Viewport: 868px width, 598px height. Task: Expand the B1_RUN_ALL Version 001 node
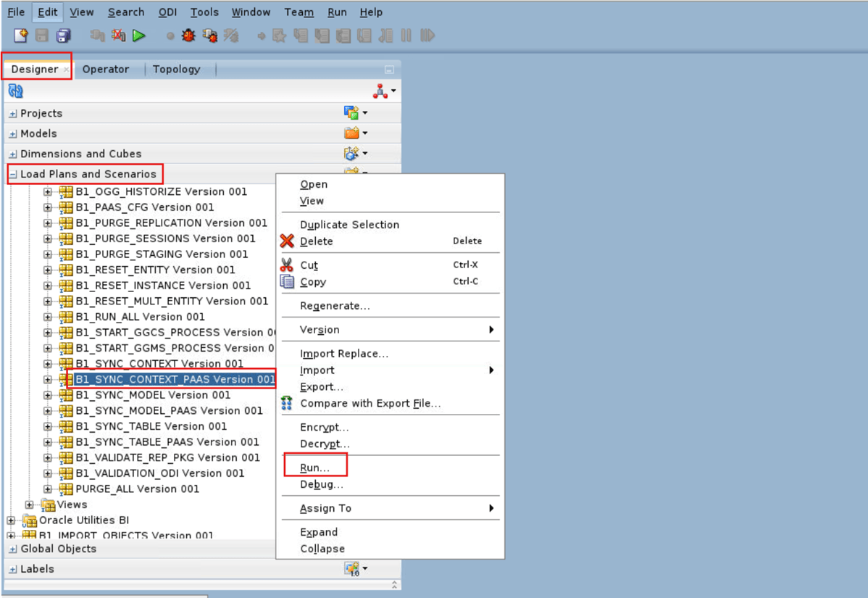(47, 317)
